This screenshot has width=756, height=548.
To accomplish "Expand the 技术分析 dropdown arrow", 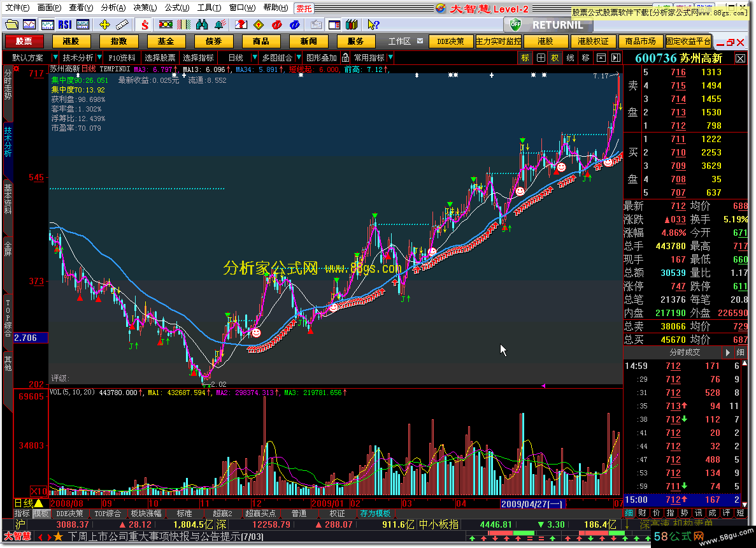I will point(99,58).
